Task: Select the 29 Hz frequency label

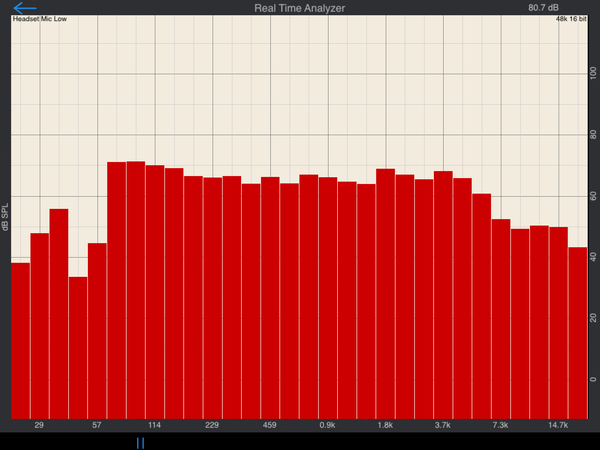Action: (x=39, y=425)
